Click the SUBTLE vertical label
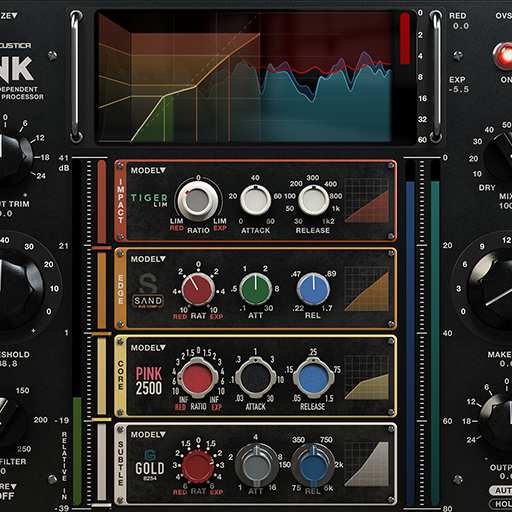 pyautogui.click(x=121, y=463)
